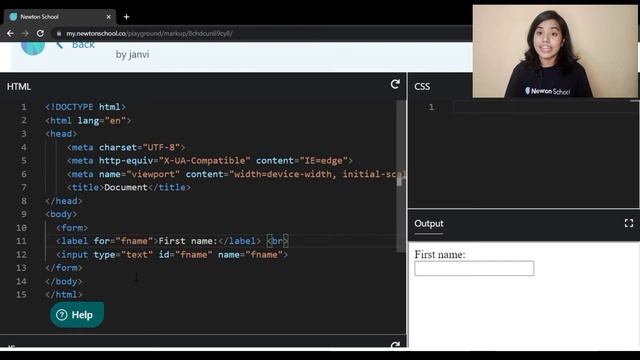
Task: Click the '<body>' tag on line 9
Action: [x=61, y=214]
